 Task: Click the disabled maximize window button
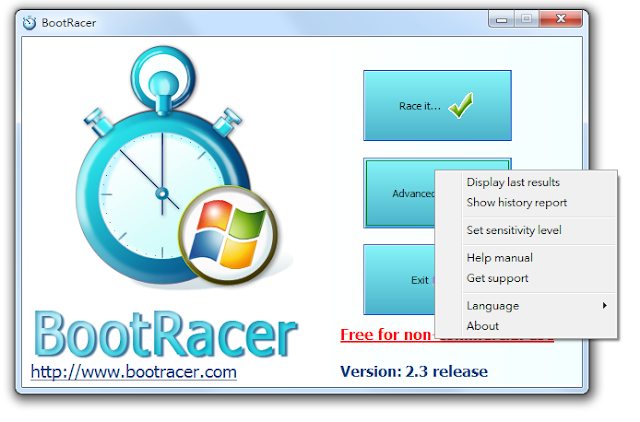pos(527,19)
